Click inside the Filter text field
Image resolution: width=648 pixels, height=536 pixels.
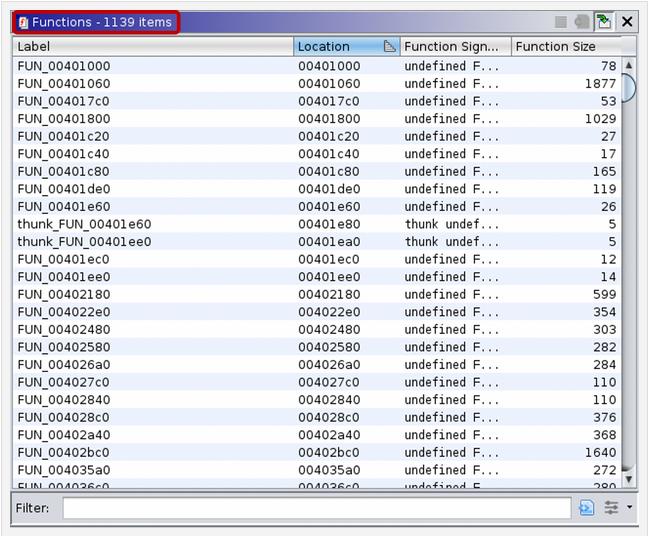pyautogui.click(x=316, y=508)
